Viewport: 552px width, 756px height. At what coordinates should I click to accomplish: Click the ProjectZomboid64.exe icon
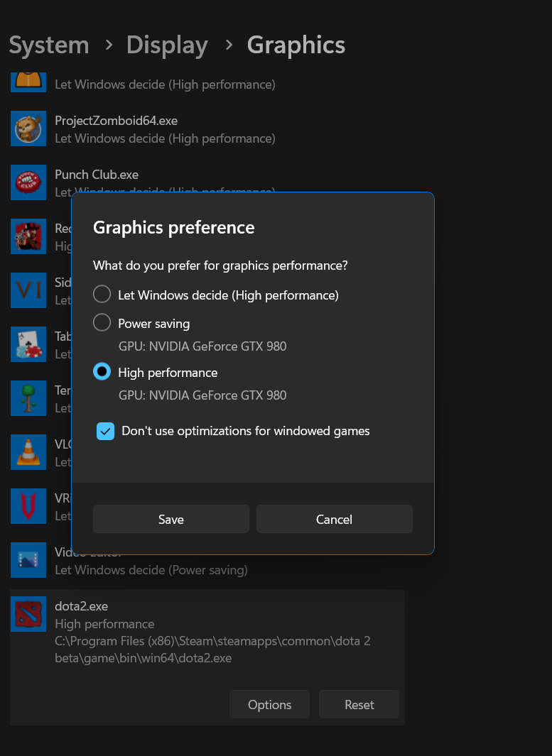click(28, 128)
